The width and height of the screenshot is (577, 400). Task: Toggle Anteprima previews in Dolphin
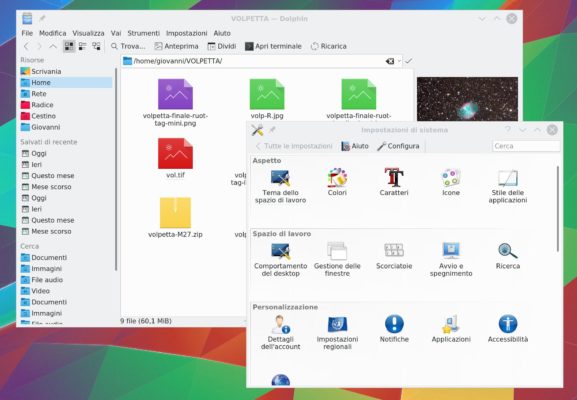pyautogui.click(x=176, y=46)
